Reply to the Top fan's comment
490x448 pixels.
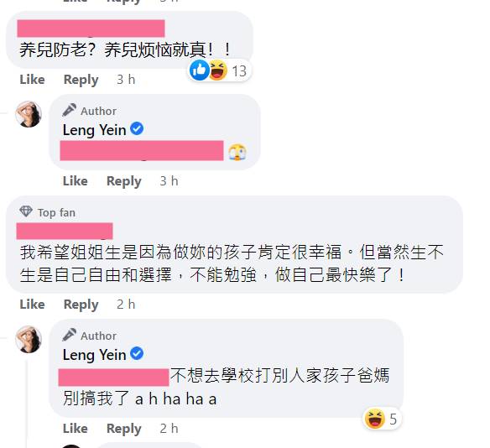coord(81,305)
